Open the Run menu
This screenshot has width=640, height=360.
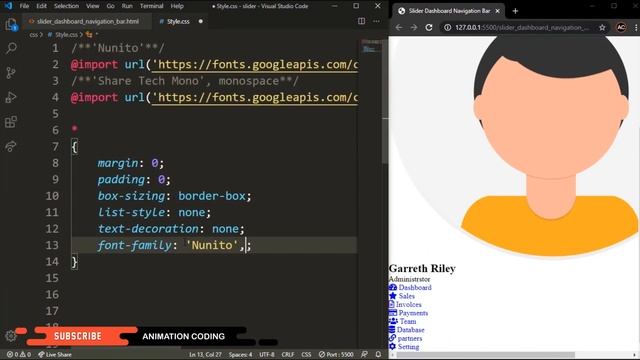127,6
